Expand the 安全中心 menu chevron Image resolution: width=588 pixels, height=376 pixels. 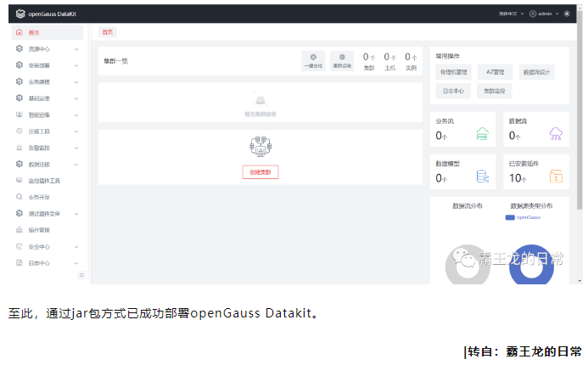(x=76, y=247)
